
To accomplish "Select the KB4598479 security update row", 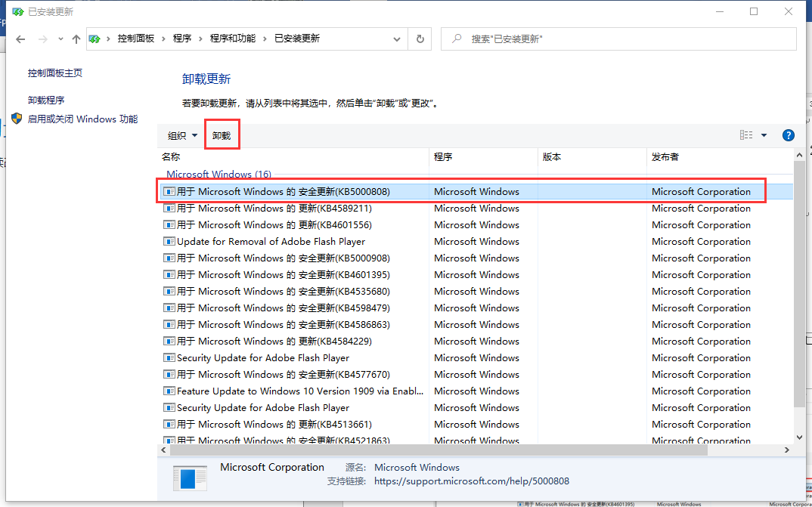I will [476, 308].
